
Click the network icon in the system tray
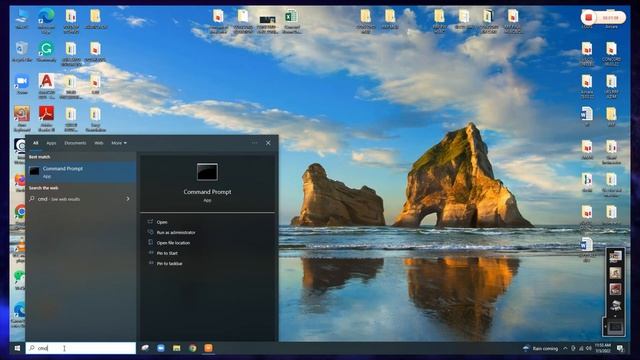(x=581, y=348)
